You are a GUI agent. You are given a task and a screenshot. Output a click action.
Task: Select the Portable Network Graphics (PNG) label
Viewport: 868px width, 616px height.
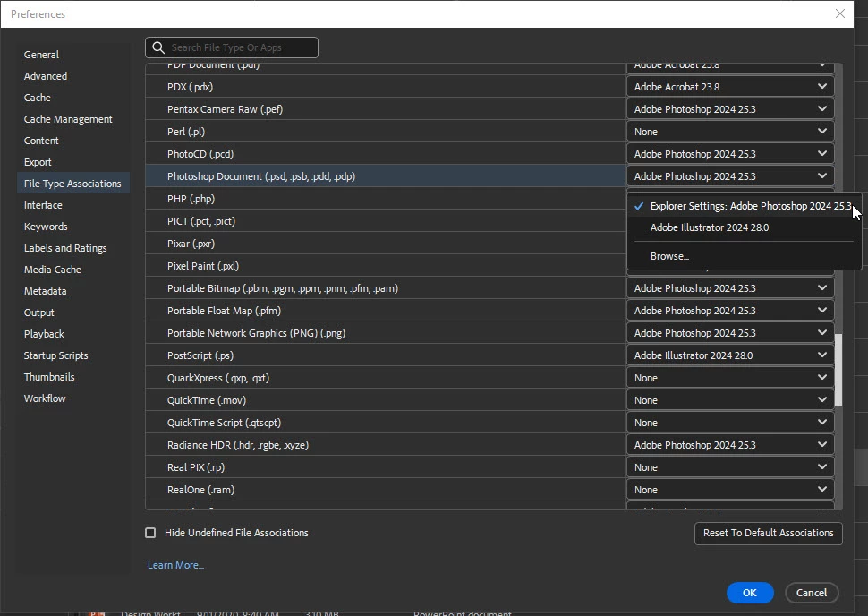pyautogui.click(x=256, y=333)
